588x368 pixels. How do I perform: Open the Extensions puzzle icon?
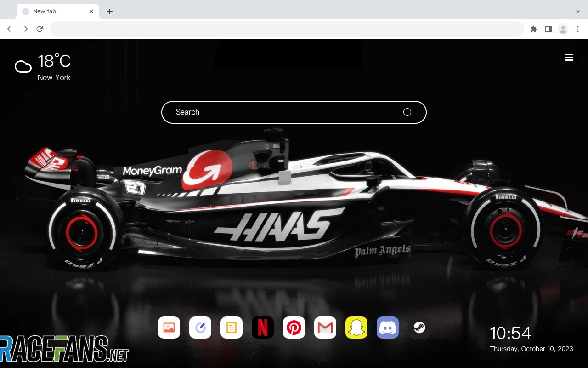pos(533,29)
